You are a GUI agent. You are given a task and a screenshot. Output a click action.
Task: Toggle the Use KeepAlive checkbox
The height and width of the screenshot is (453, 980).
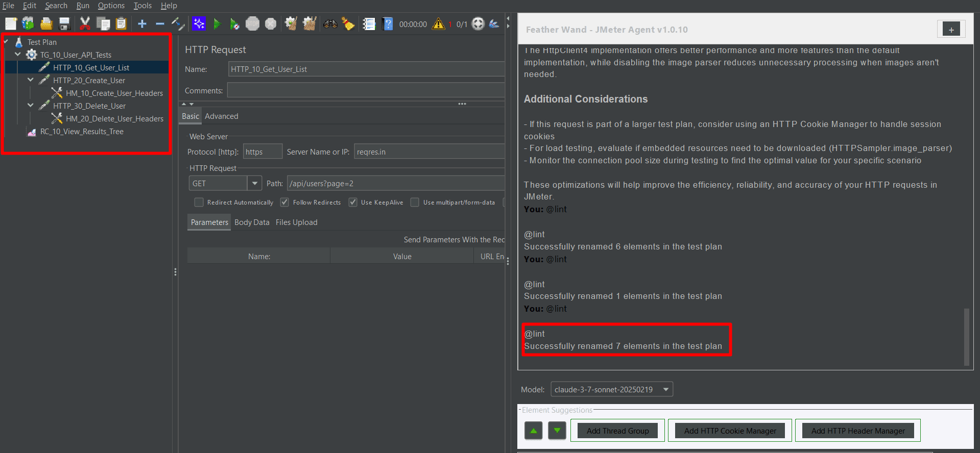click(353, 203)
